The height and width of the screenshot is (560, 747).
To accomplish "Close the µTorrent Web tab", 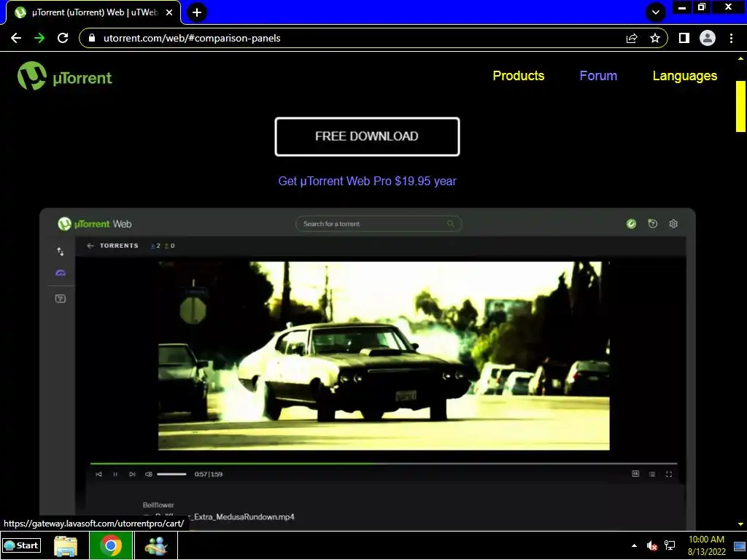I will coord(169,12).
